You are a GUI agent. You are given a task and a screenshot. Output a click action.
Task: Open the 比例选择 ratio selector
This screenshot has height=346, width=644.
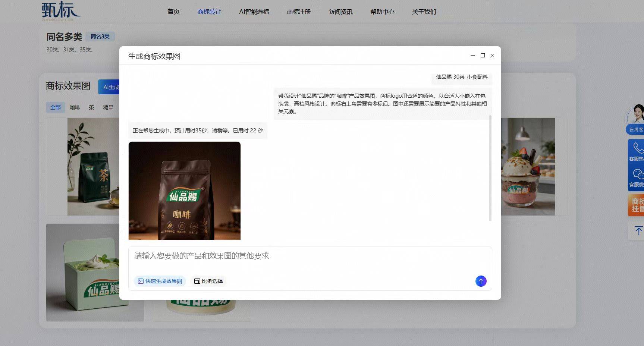208,281
